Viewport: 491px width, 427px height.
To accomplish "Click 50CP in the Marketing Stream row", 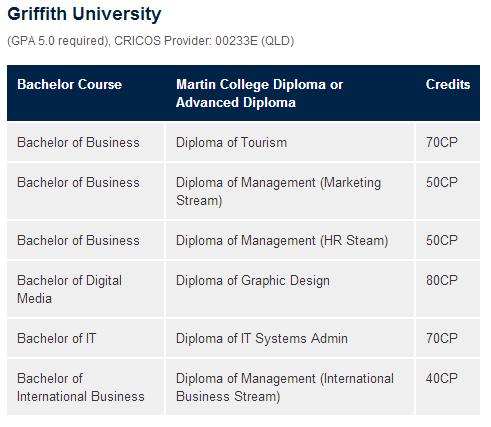I will pos(442,182).
